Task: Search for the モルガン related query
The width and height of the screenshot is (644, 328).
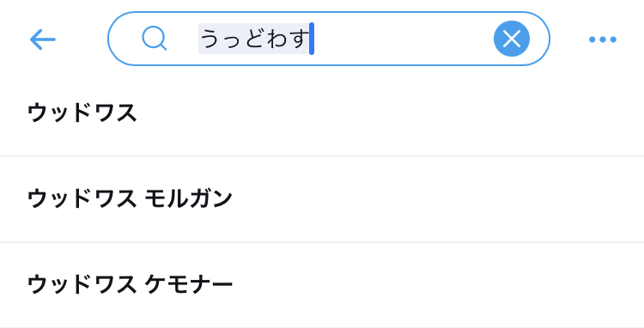Action: (x=322, y=199)
